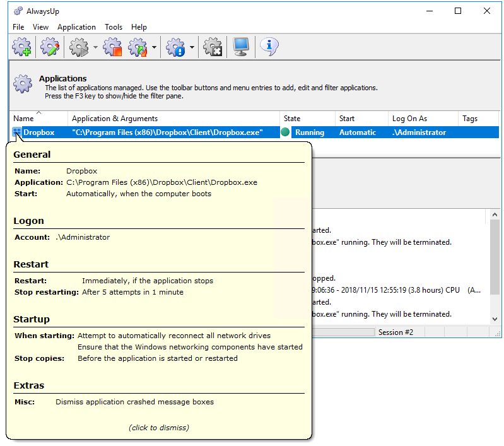
Task: Sort by the Name column header
Action: [38, 119]
